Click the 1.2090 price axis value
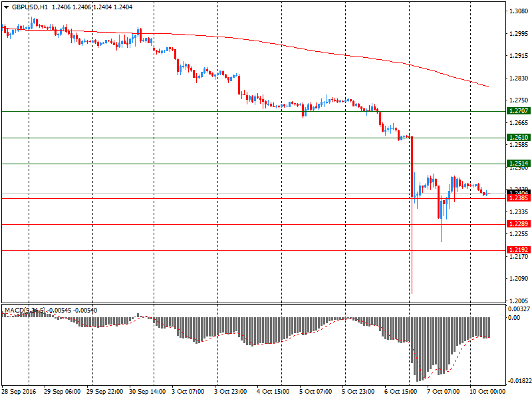 (519, 279)
